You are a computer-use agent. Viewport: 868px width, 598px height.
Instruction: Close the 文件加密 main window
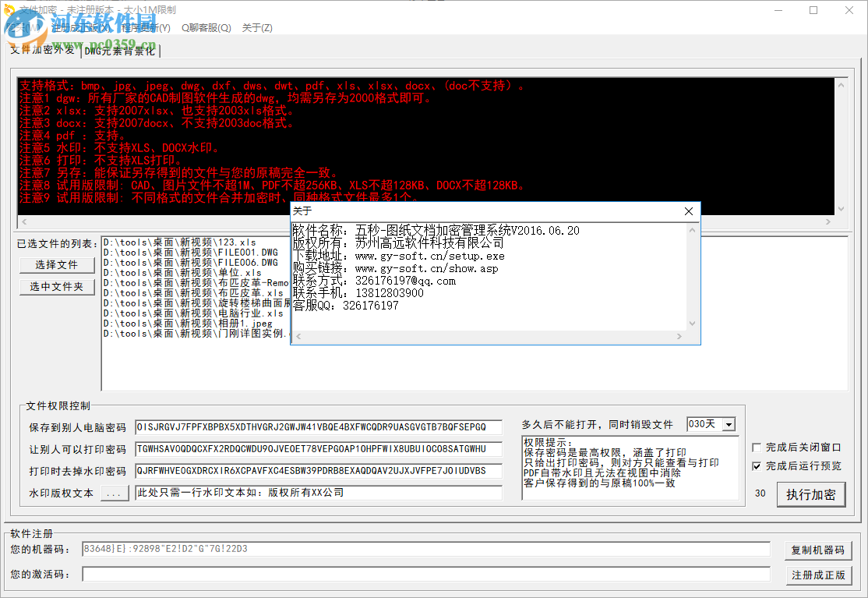click(x=849, y=10)
